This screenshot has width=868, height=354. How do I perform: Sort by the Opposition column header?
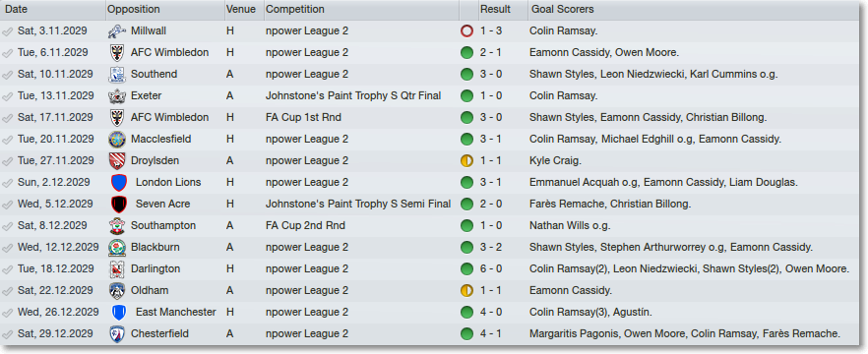165,10
